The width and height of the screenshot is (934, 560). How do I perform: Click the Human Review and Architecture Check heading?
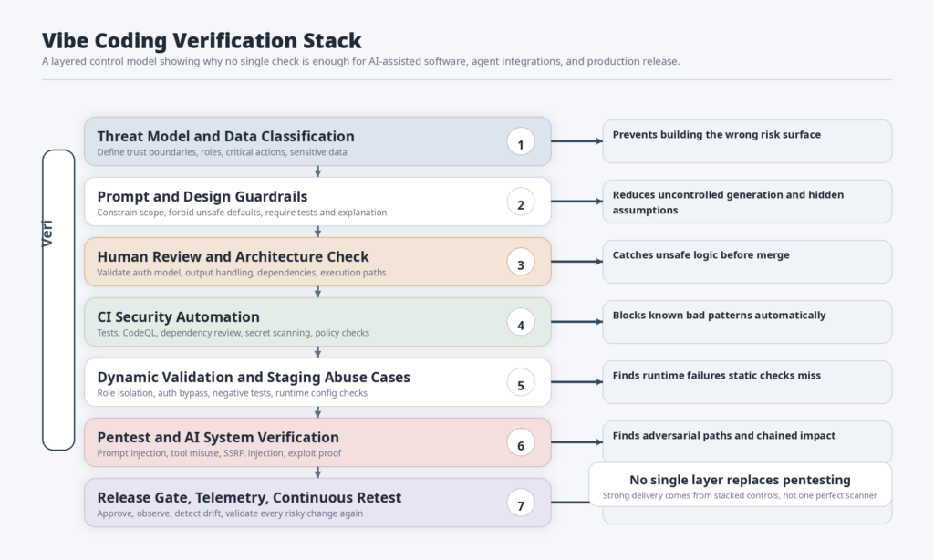(x=233, y=256)
